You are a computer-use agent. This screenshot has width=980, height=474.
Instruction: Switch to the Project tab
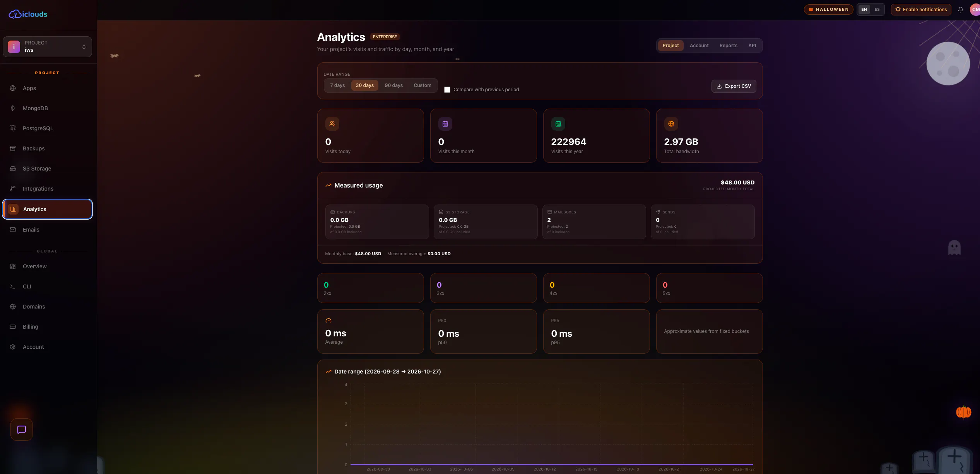pos(670,46)
